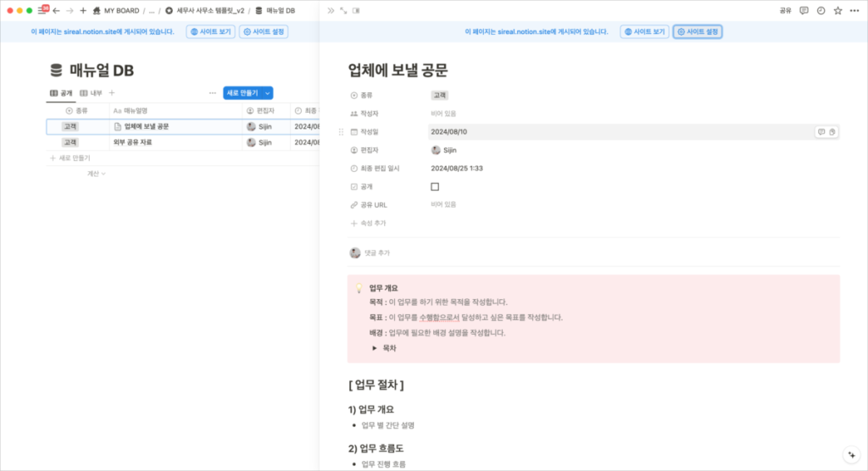
Task: Add a new database view with plus
Action: point(112,93)
